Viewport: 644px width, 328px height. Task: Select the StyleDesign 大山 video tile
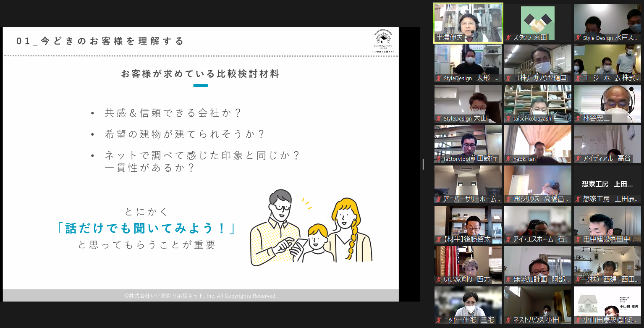[x=468, y=103]
